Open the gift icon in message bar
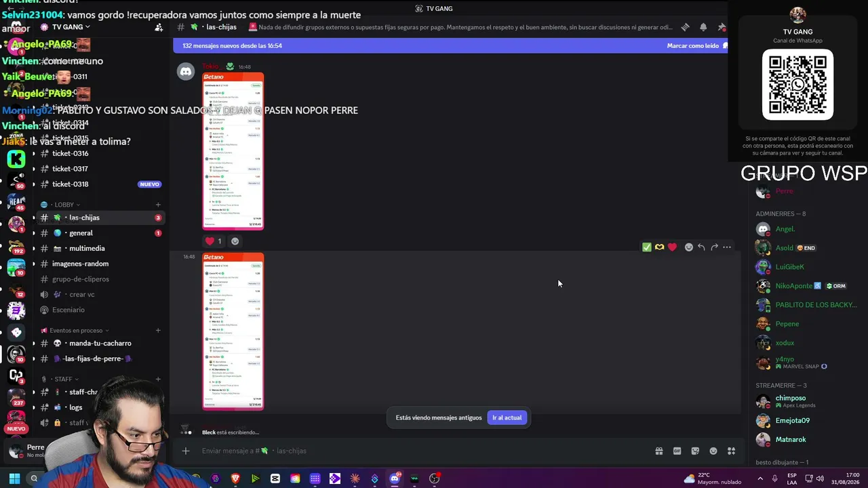The height and width of the screenshot is (488, 868). point(659,451)
